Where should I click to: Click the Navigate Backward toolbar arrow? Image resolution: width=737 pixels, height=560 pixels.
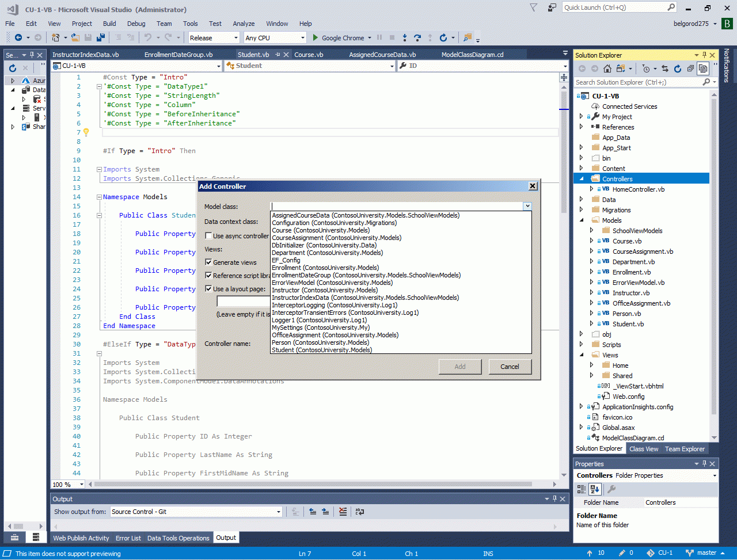18,37
